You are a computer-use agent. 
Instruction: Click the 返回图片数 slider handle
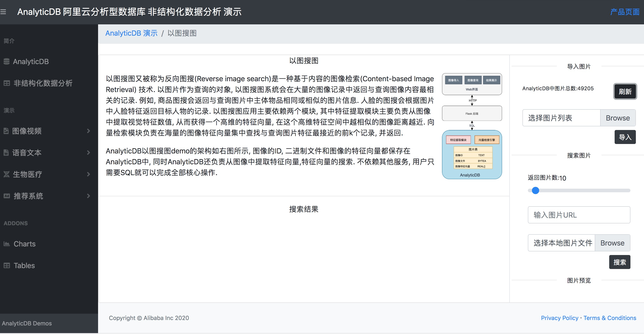[535, 190]
